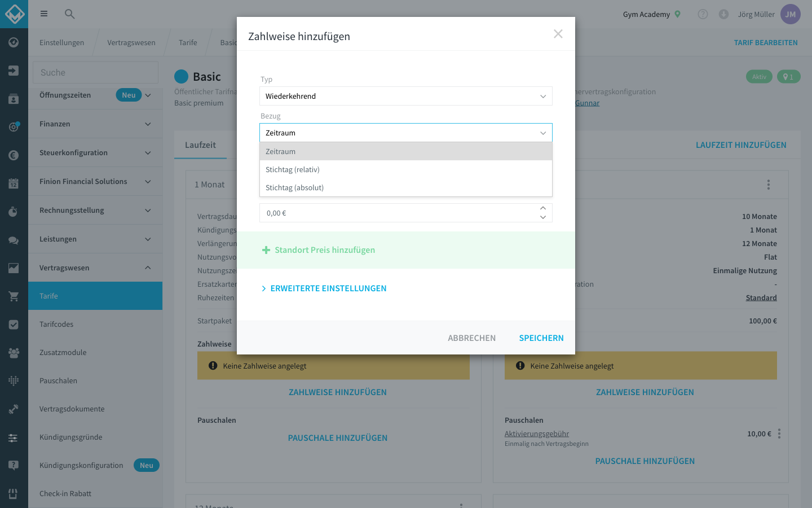
Task: Click Laufzeit hinzufügen
Action: 741,145
